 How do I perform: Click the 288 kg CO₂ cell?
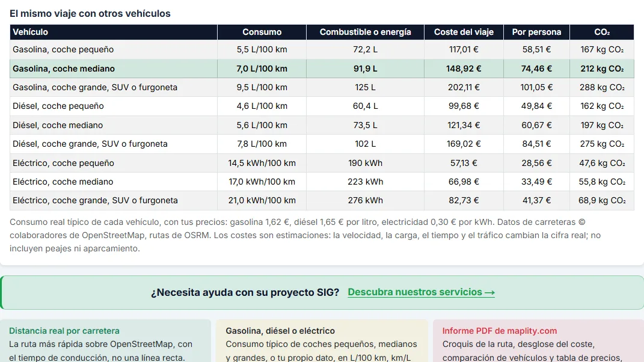pos(602,88)
